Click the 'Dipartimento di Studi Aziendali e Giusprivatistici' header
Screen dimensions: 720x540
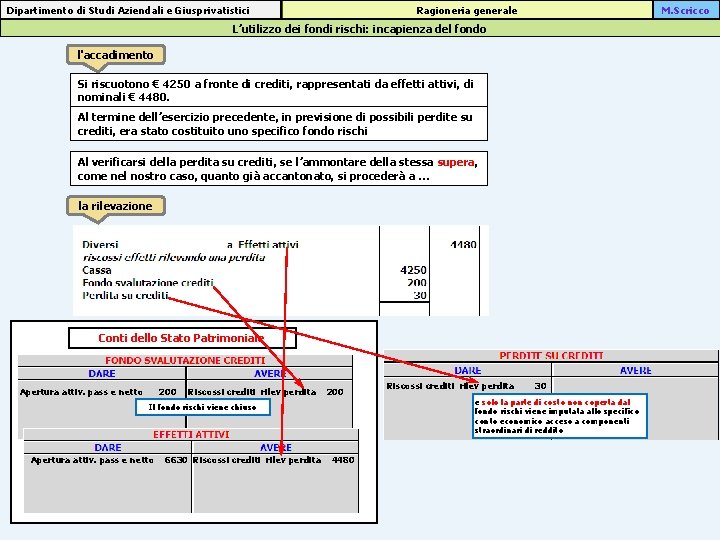click(141, 10)
